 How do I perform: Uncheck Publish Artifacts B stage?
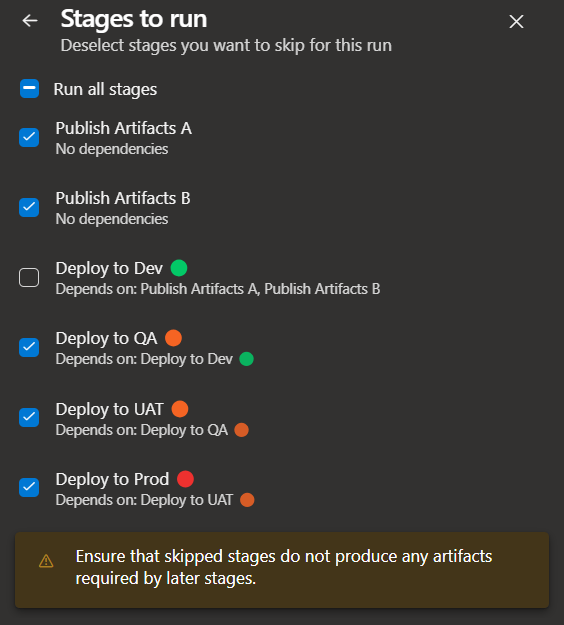tap(29, 207)
